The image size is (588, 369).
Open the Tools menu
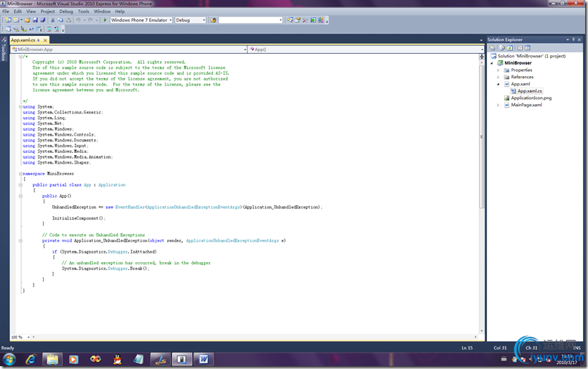click(x=83, y=11)
